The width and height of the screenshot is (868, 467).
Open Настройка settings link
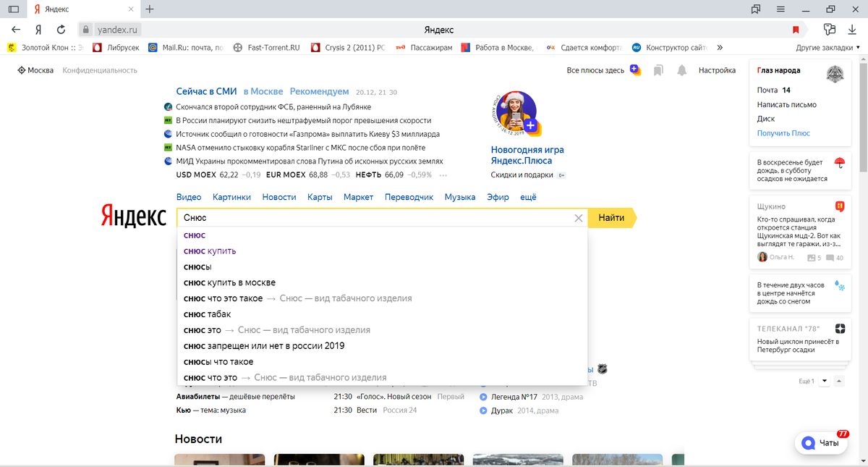(717, 70)
